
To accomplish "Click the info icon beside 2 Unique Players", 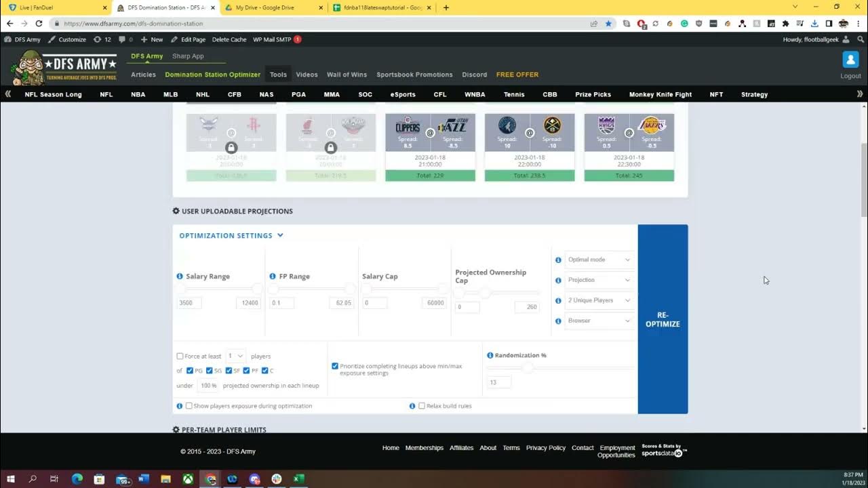I will [x=558, y=300].
